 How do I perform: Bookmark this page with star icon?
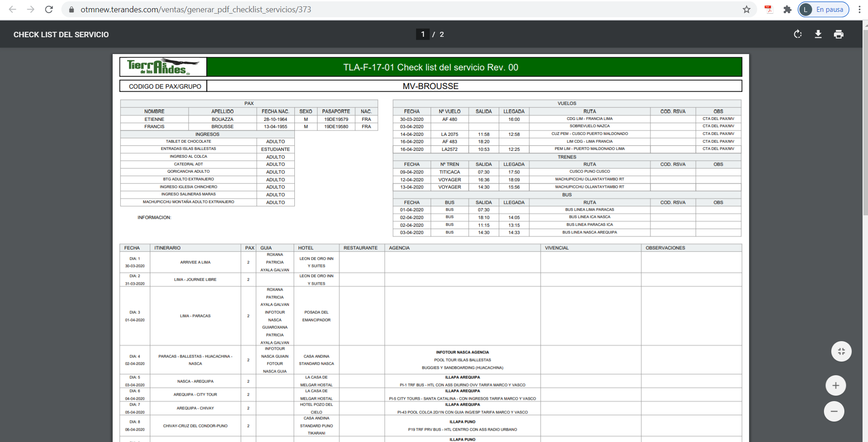click(x=746, y=10)
